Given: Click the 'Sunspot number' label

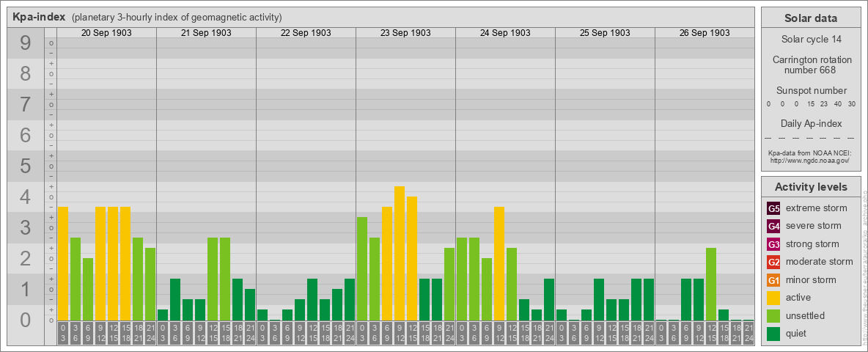Looking at the screenshot, I should point(811,90).
